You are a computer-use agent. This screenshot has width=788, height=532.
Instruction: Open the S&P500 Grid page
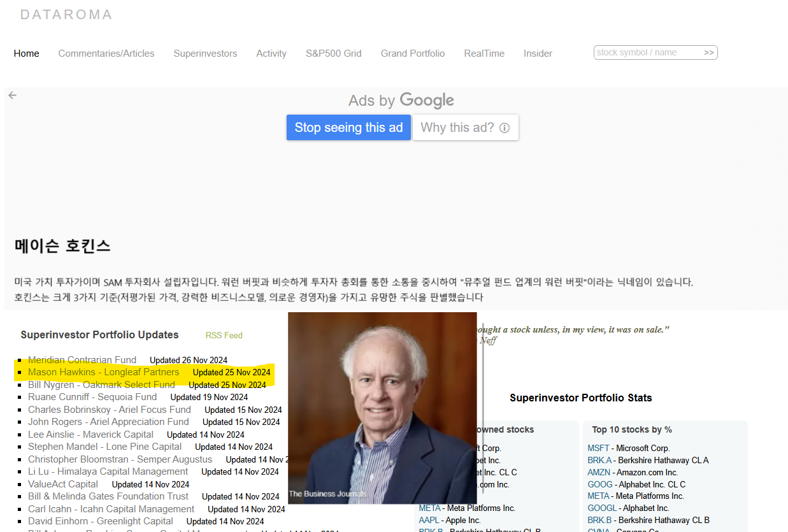[x=334, y=54]
